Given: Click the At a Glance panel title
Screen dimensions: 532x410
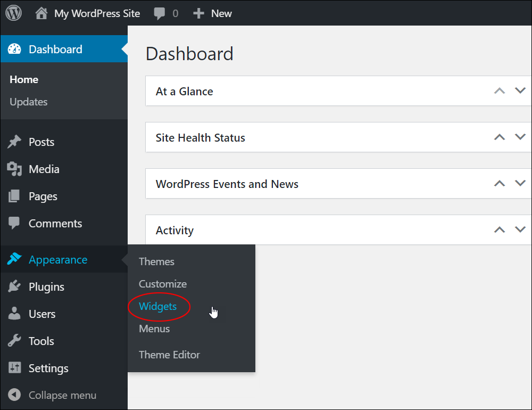Looking at the screenshot, I should tap(184, 92).
